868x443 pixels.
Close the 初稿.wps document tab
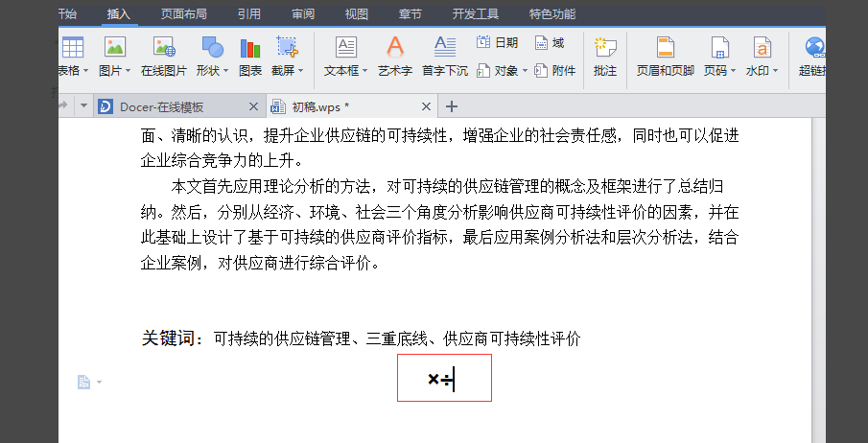426,106
